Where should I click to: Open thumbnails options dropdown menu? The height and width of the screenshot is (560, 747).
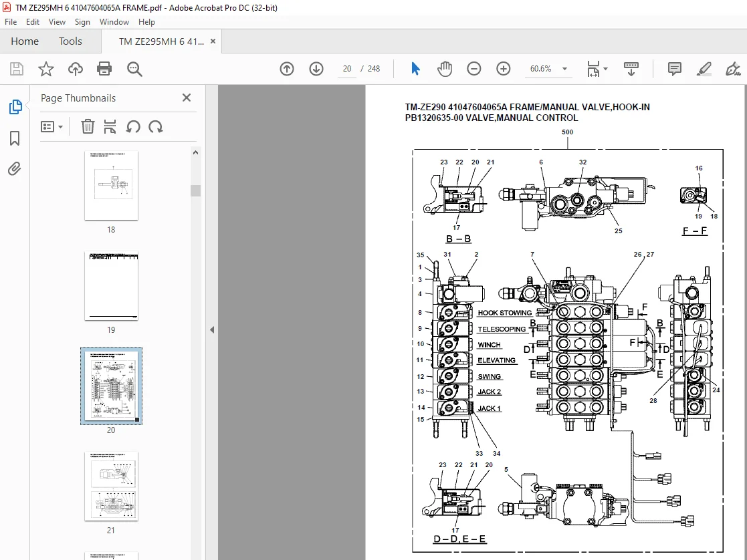(52, 127)
